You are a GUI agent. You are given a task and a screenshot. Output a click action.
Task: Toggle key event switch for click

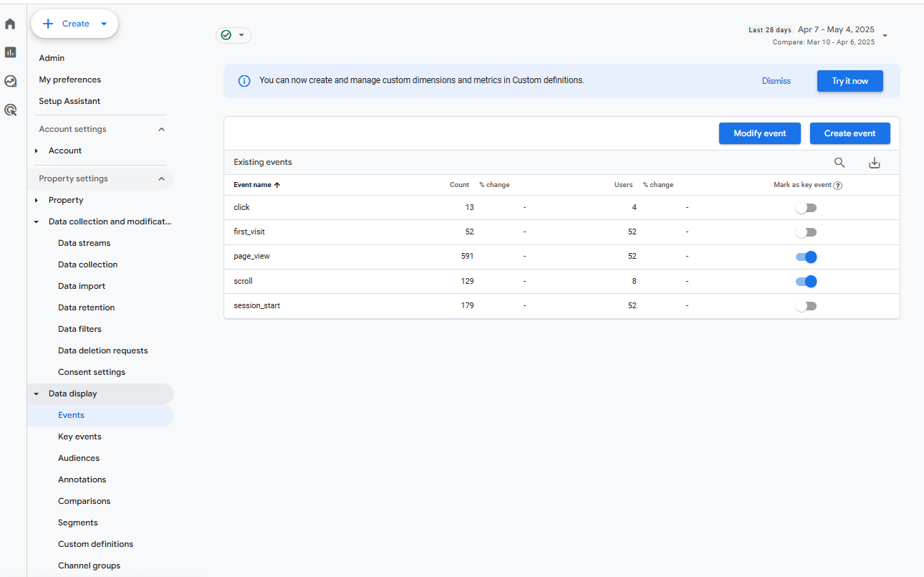click(x=806, y=208)
